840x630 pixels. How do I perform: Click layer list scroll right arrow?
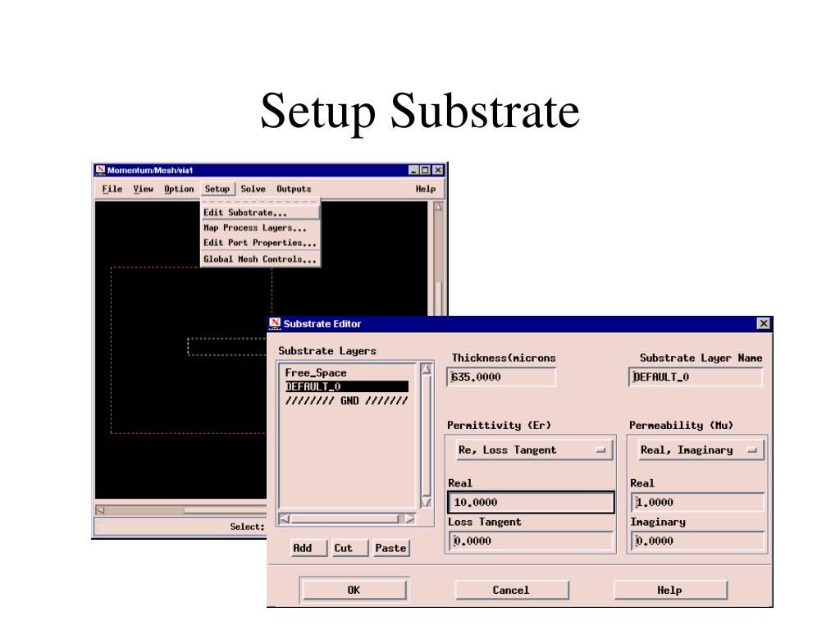pyautogui.click(x=410, y=518)
